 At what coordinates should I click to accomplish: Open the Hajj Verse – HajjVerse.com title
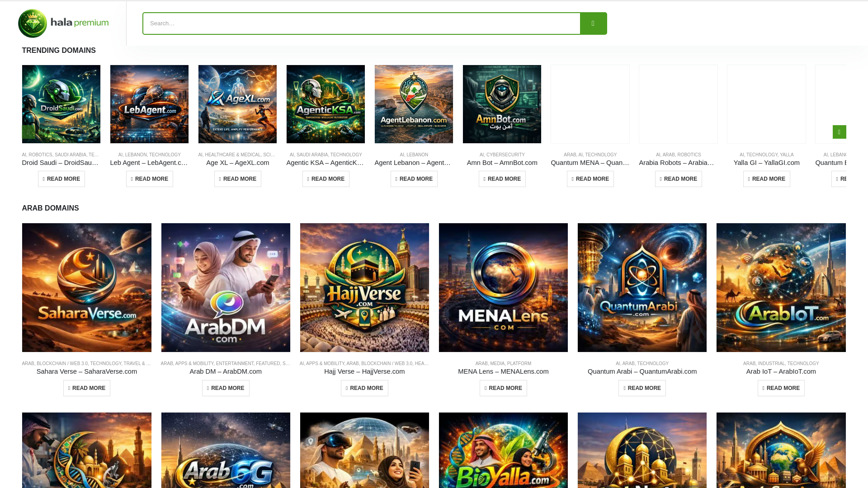pos(364,371)
